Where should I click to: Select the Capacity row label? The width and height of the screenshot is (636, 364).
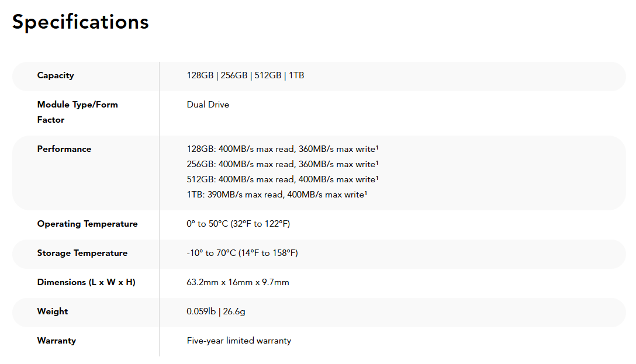[x=56, y=76]
